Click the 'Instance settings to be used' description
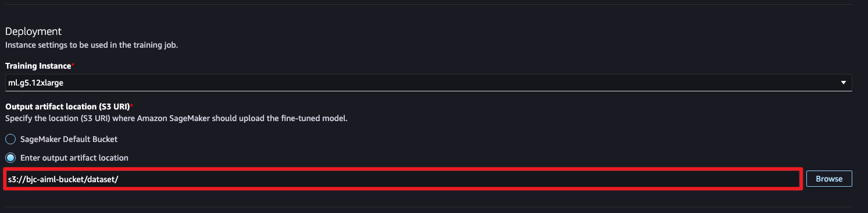868x213 pixels. click(x=91, y=44)
